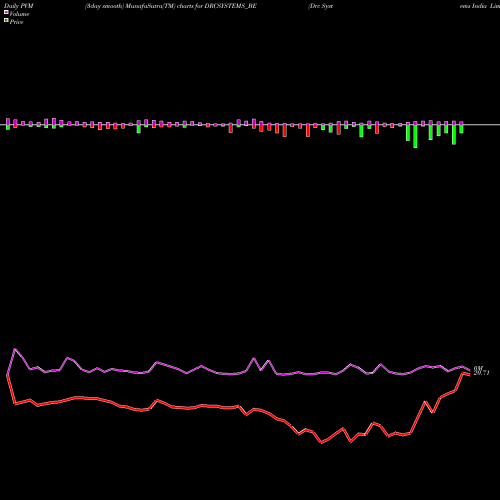Click the Price legend color swatch
Image resolution: width=500 pixels, height=500 pixels.
click(6, 21)
